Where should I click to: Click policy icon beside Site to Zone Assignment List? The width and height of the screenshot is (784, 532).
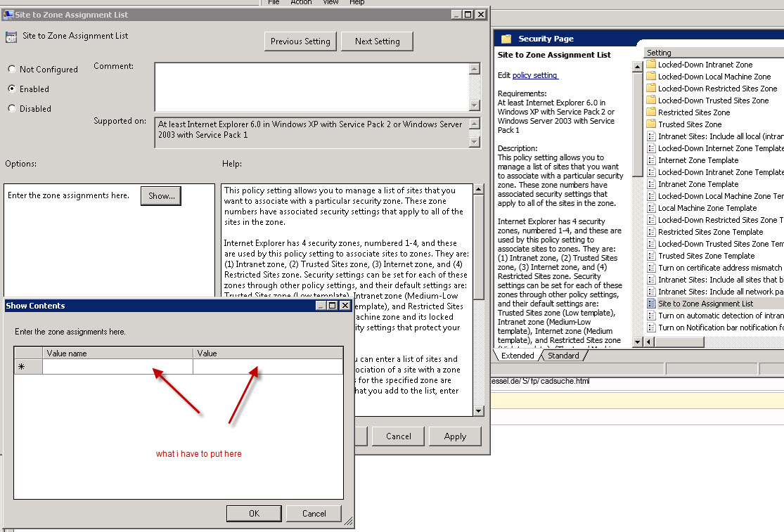click(x=651, y=304)
